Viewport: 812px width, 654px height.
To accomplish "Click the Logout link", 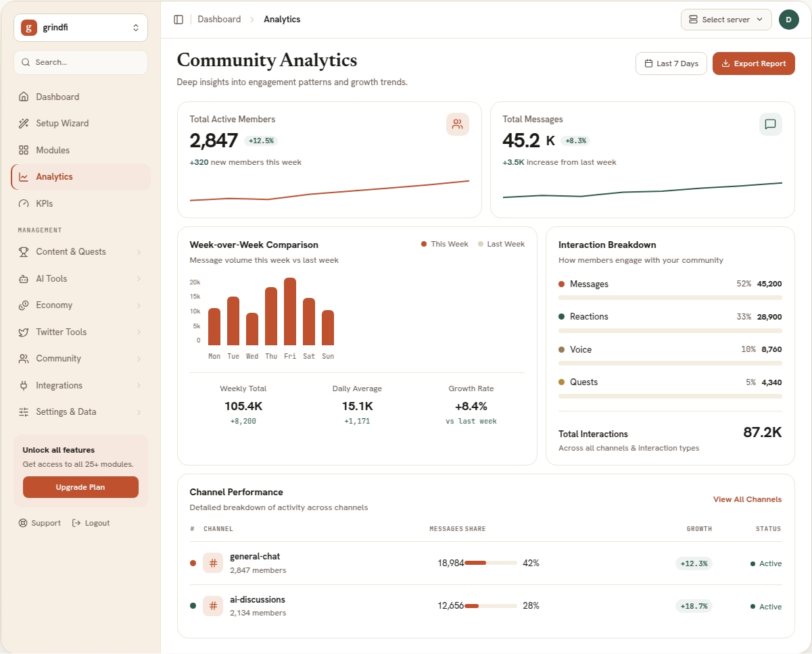I will (91, 523).
